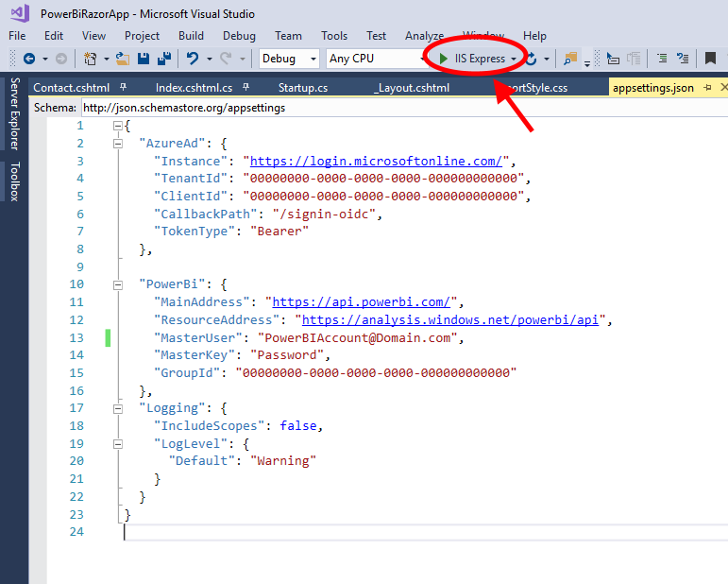Click the login.microsoftonline.com link
The image size is (728, 584).
coord(376,162)
